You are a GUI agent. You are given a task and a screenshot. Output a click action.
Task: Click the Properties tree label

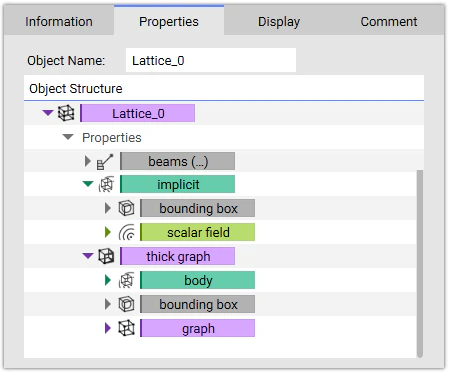[x=112, y=137]
